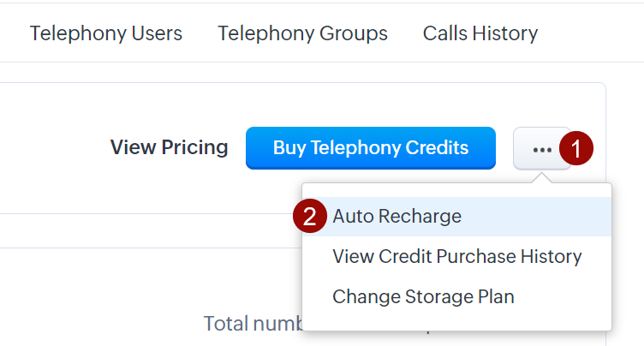644x346 pixels.
Task: Click the dropdown menu's pointer caret
Action: [x=541, y=178]
